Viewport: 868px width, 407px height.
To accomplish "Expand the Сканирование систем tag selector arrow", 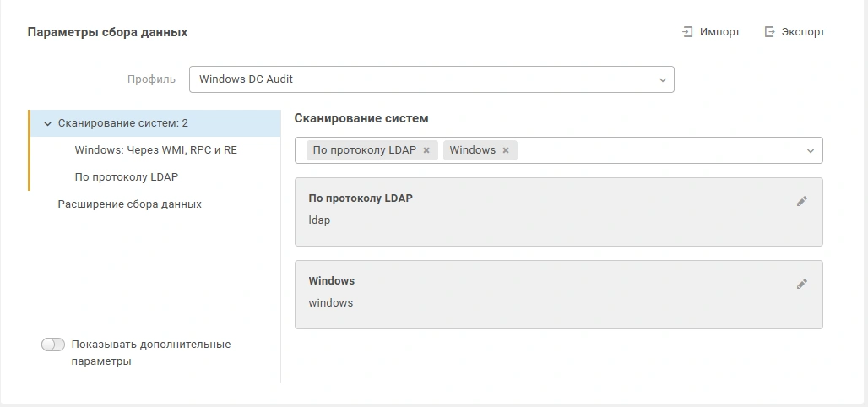I will [811, 150].
